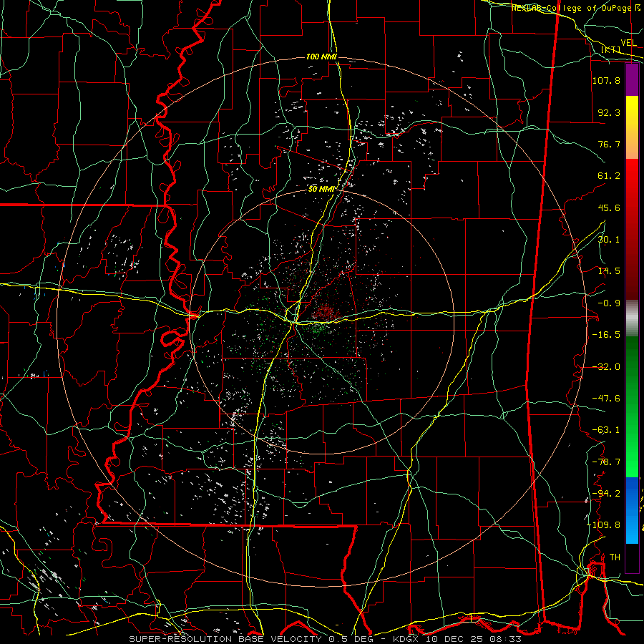Select the 107.8 velocity scale value
644x644 pixels.
[606, 80]
